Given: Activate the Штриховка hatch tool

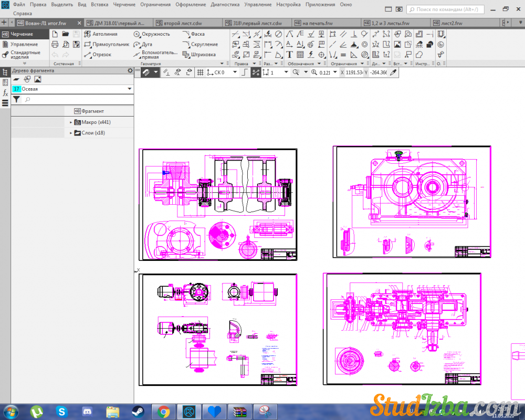Looking at the screenshot, I should [x=199, y=55].
